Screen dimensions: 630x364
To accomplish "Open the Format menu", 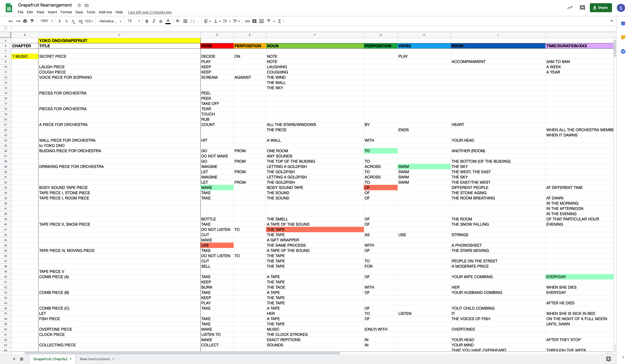I will click(x=66, y=12).
